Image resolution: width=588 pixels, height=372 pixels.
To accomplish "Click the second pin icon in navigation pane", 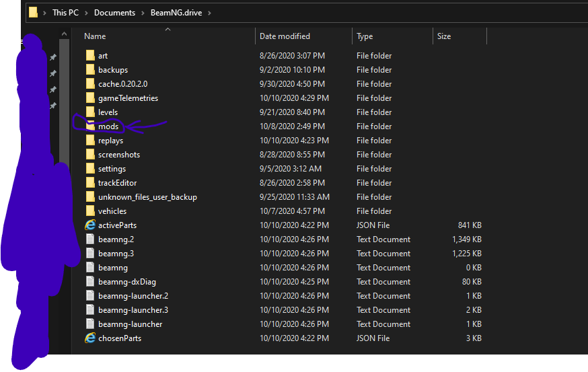I will click(x=53, y=73).
